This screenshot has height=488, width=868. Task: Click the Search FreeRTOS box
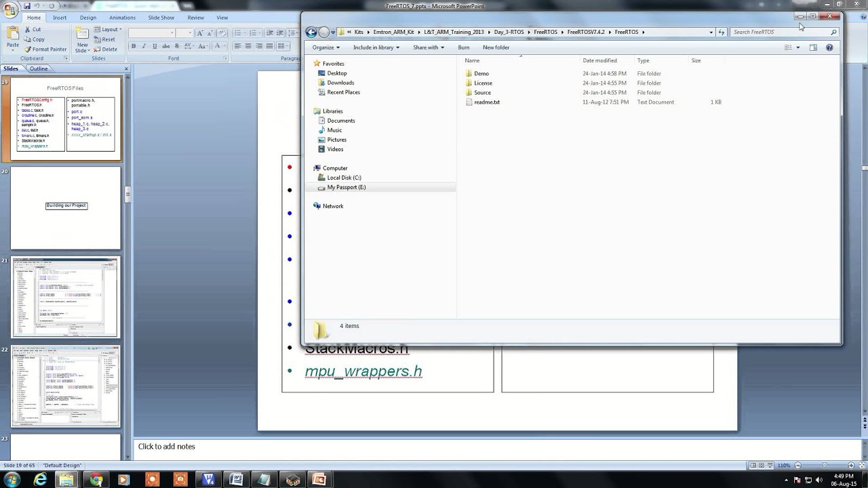(x=785, y=32)
